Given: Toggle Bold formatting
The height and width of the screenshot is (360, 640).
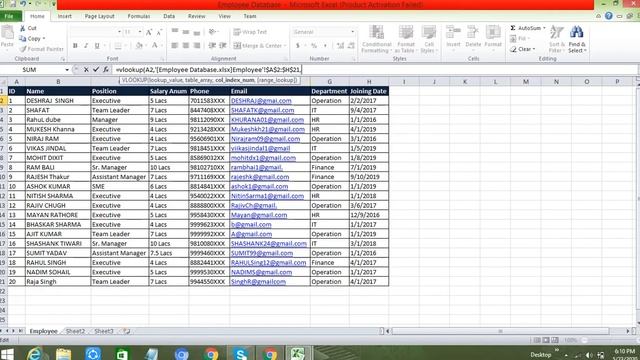Looking at the screenshot, I should click(75, 46).
